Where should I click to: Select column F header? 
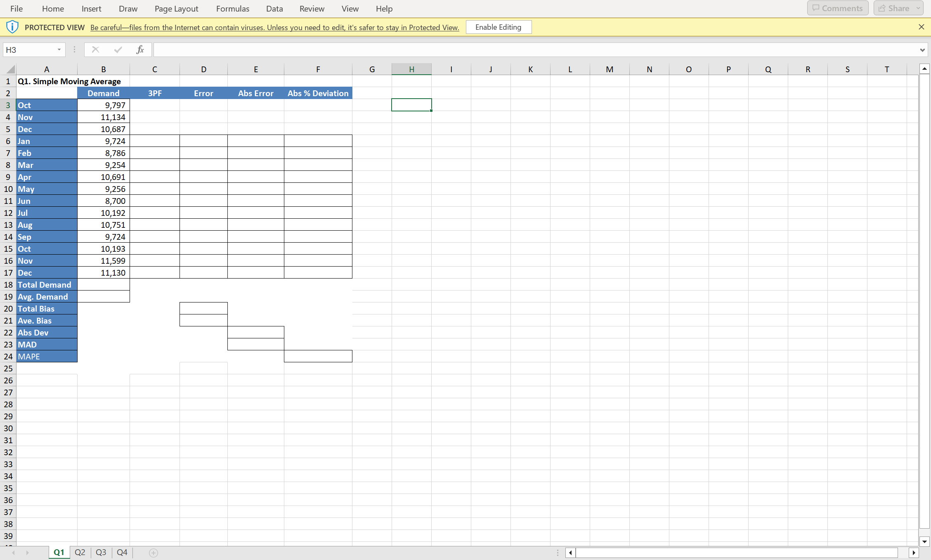318,69
